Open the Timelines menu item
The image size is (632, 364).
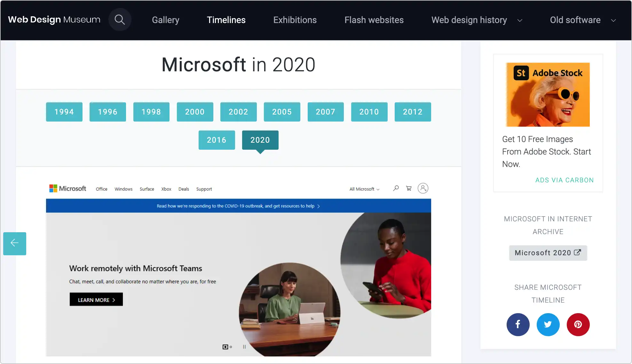click(226, 20)
